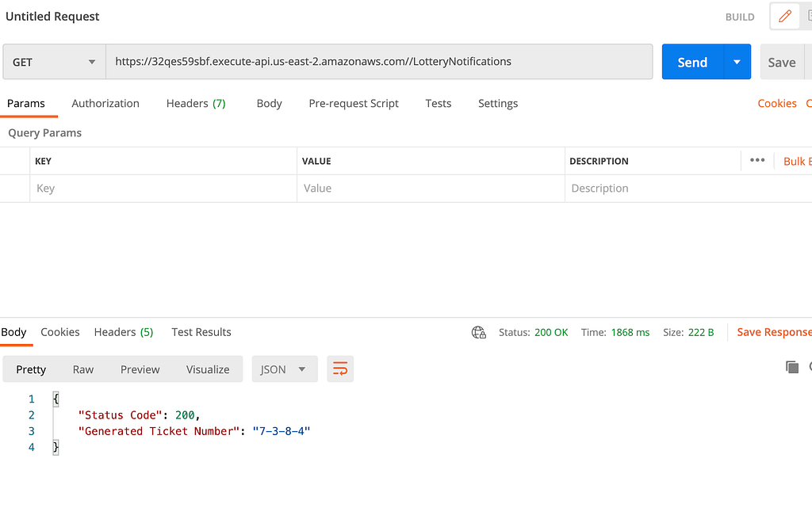The image size is (812, 527).
Task: Click the request URL field
Action: (379, 62)
